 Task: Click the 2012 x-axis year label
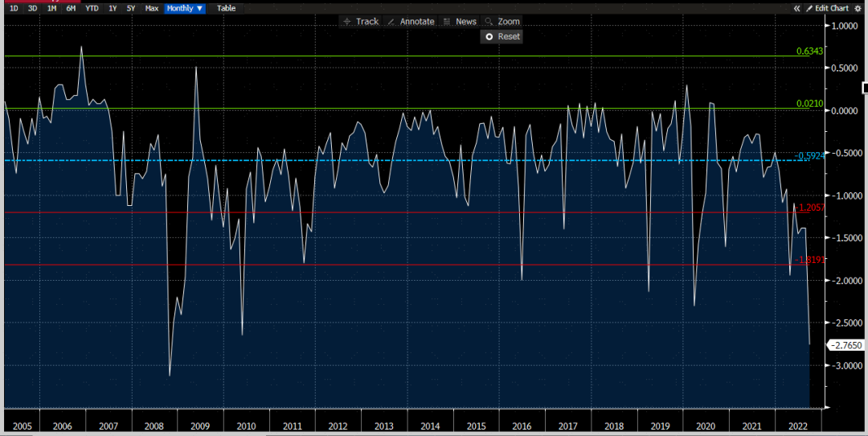click(x=338, y=426)
